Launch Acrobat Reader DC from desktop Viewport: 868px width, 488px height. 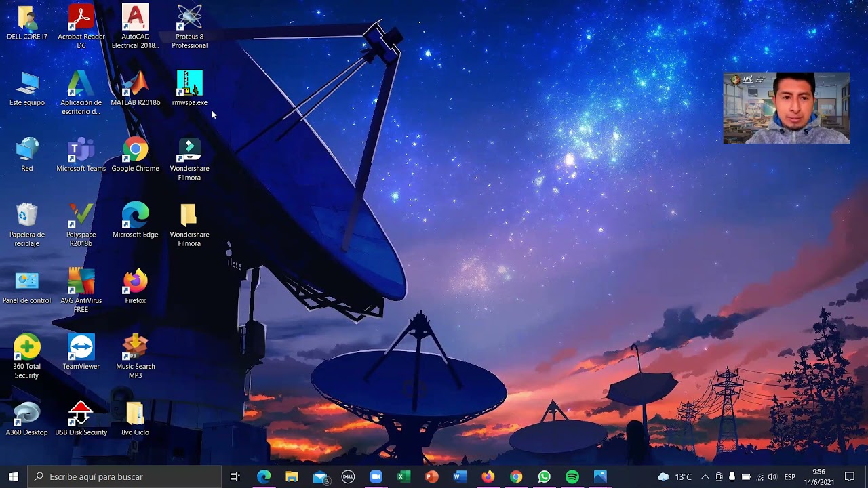81,26
